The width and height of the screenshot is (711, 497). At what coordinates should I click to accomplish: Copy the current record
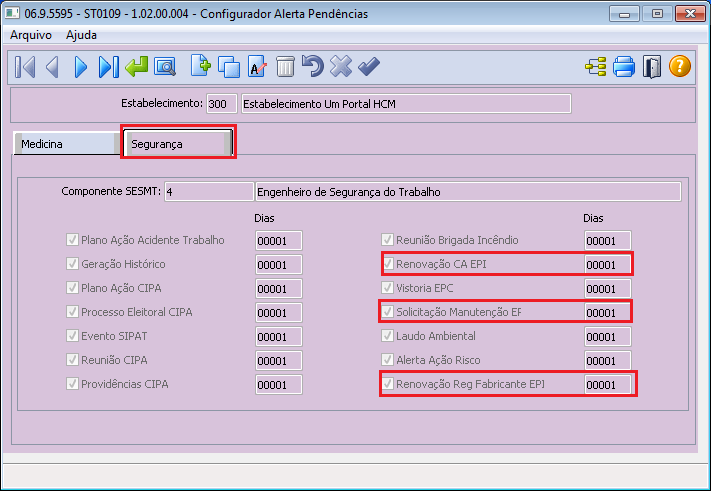(x=229, y=67)
